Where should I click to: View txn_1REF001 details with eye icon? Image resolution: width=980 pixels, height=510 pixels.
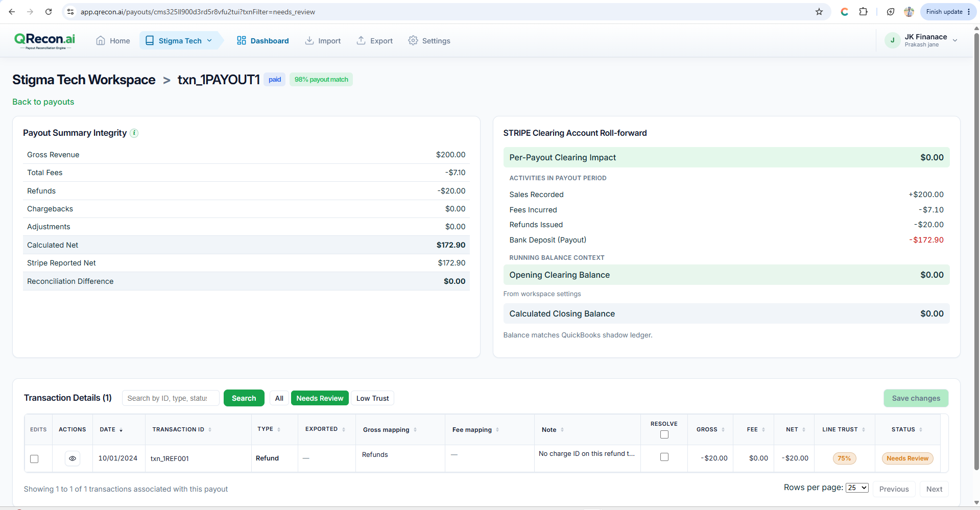[73, 458]
